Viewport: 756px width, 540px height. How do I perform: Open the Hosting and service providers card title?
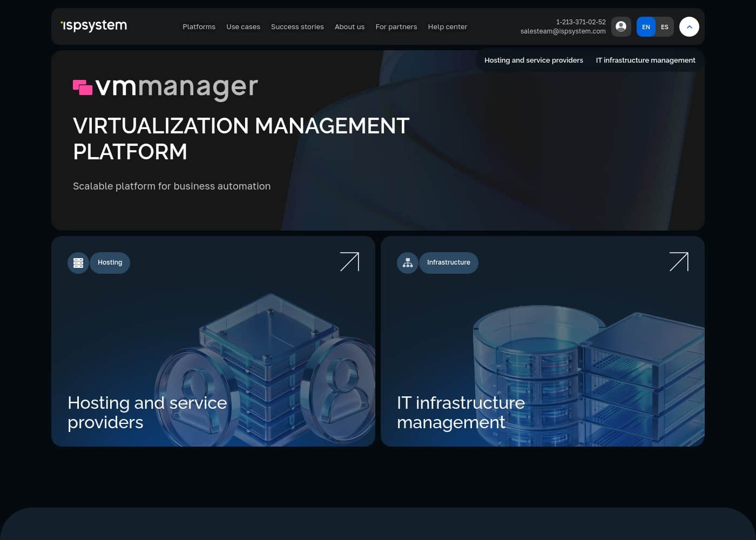147,413
